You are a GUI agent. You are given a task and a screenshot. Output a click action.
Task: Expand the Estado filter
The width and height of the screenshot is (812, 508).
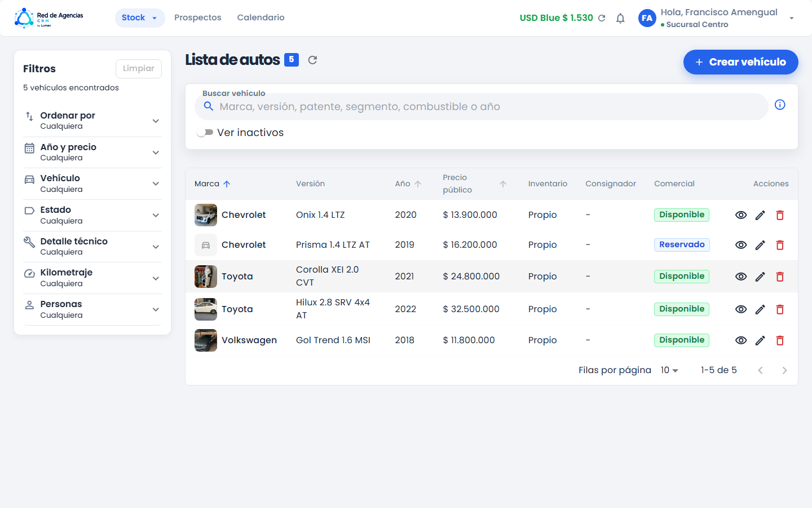[92, 215]
